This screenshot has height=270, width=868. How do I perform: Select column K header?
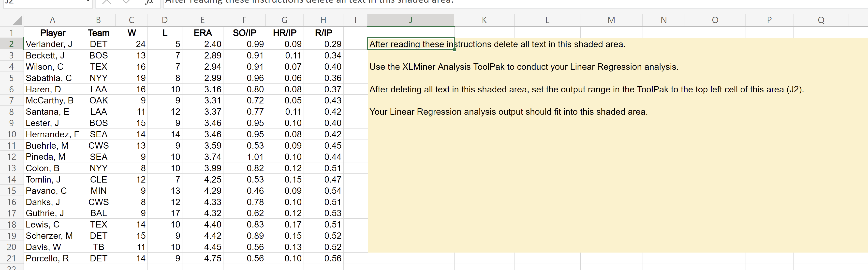484,20
